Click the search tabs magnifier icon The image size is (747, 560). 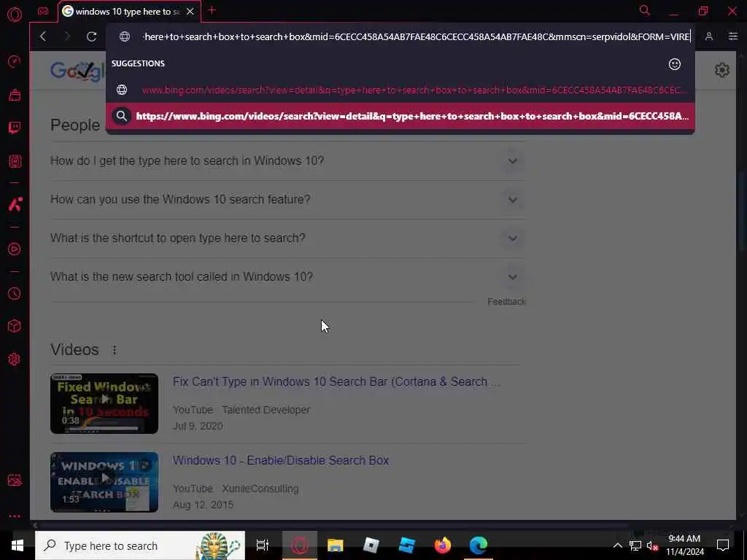click(x=645, y=10)
